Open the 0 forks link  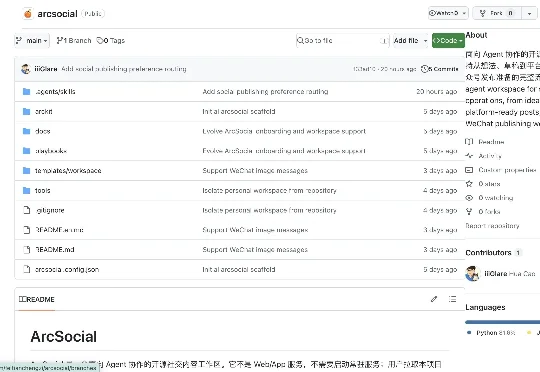(489, 211)
